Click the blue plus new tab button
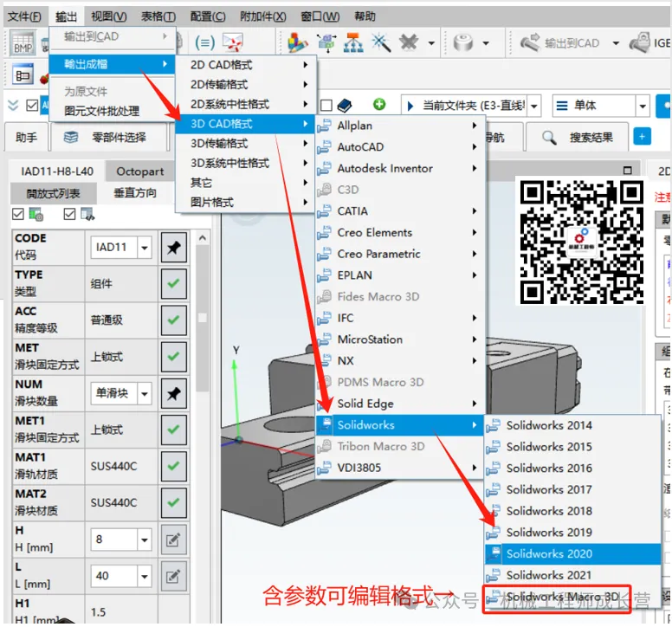The width and height of the screenshot is (672, 627). 642,137
